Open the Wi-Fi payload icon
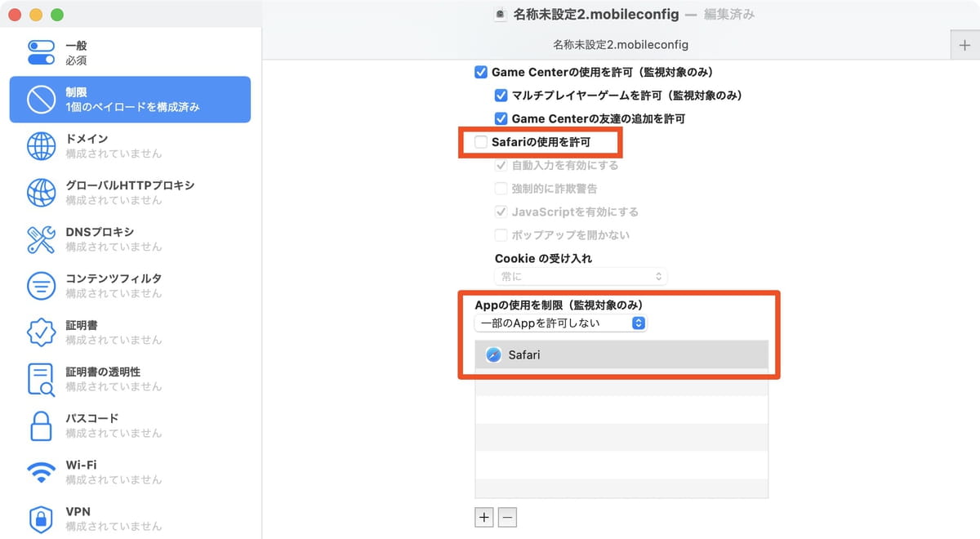Viewport: 980px width, 539px height. coord(41,472)
